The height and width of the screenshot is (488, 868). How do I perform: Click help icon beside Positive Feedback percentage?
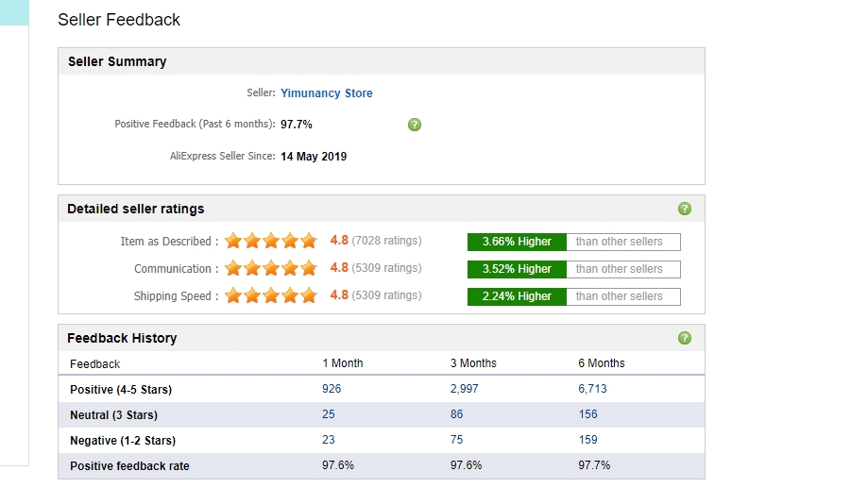[x=415, y=125]
